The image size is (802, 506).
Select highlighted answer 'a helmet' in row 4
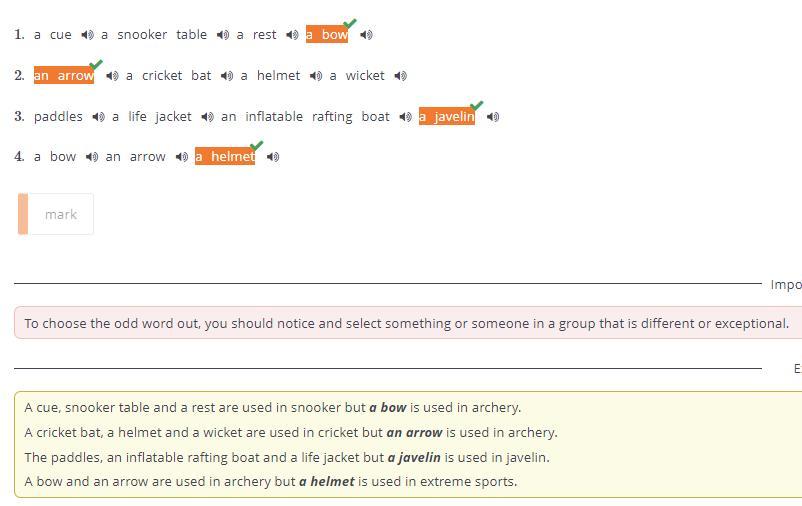coord(225,157)
